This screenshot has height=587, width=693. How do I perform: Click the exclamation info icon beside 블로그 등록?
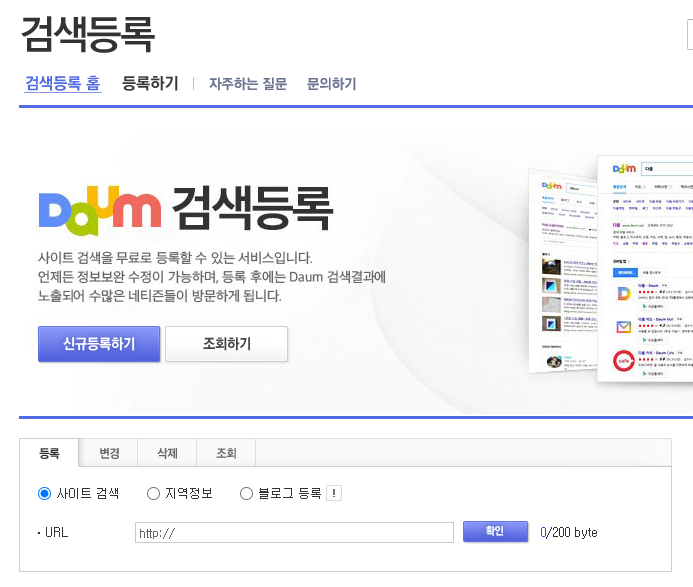point(334,493)
